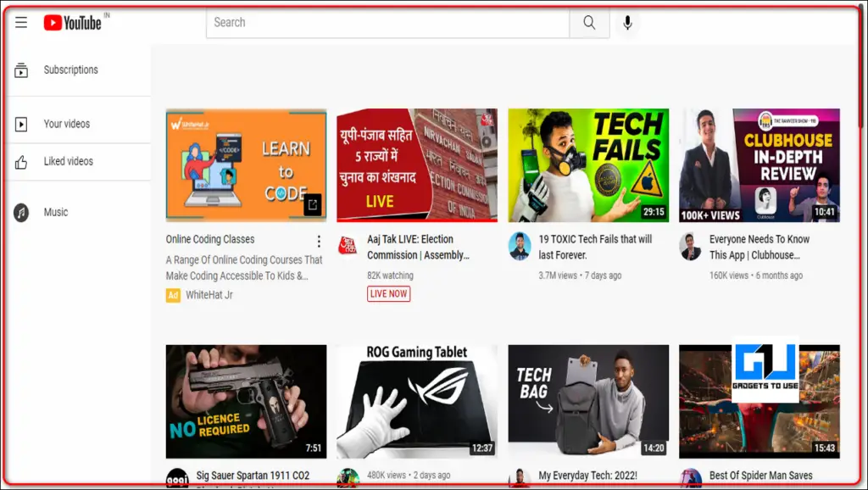Go to YouTube home via logo
The image size is (868, 490).
pos(73,23)
